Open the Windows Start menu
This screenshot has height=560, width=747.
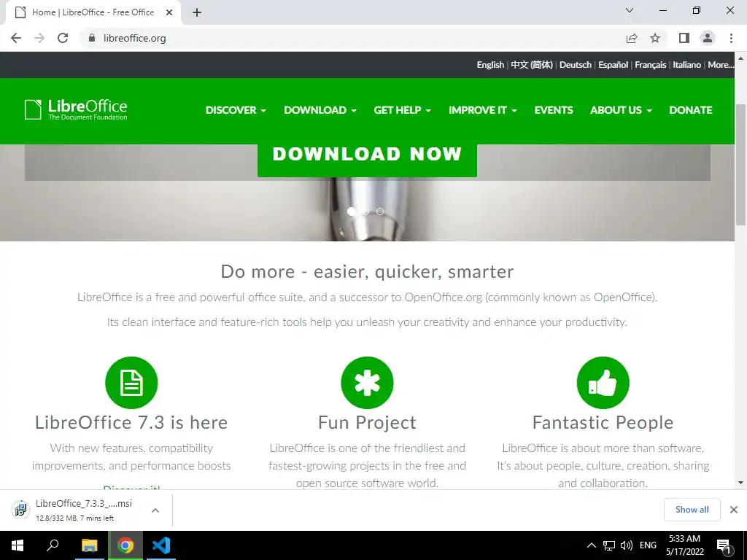pyautogui.click(x=18, y=545)
